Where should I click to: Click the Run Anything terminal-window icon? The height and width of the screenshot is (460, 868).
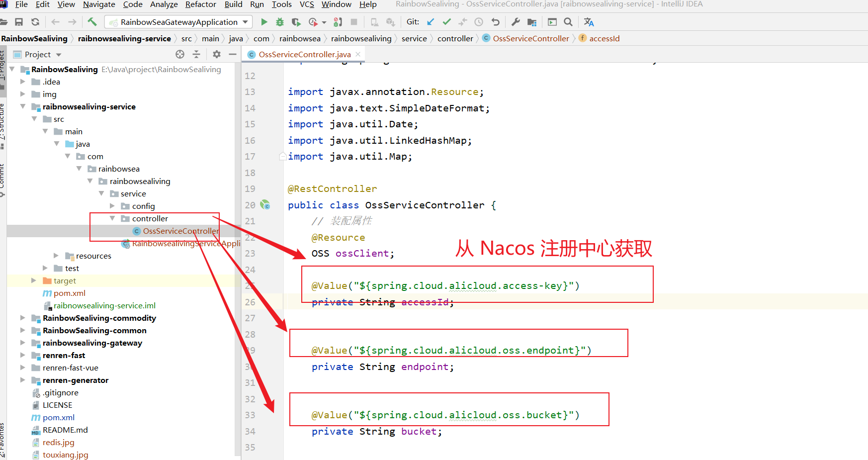pyautogui.click(x=552, y=22)
